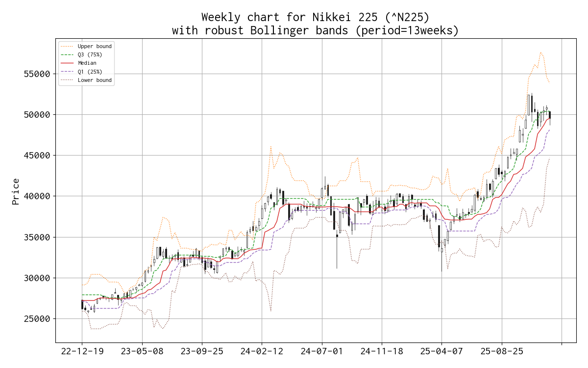Click the 25-08-25 date label
Screen dimensions: 588x368
(x=502, y=352)
